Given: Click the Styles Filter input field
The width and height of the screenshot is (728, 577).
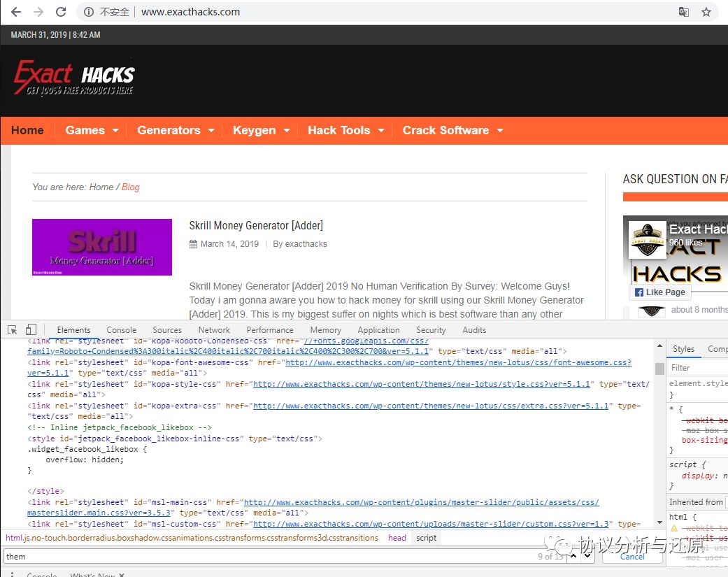Looking at the screenshot, I should pos(698,368).
